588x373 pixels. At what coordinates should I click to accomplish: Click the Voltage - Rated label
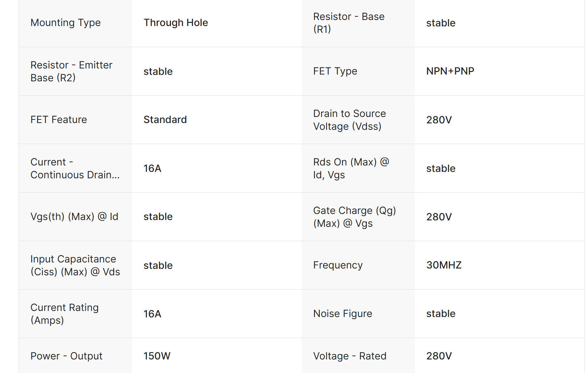pyautogui.click(x=350, y=356)
